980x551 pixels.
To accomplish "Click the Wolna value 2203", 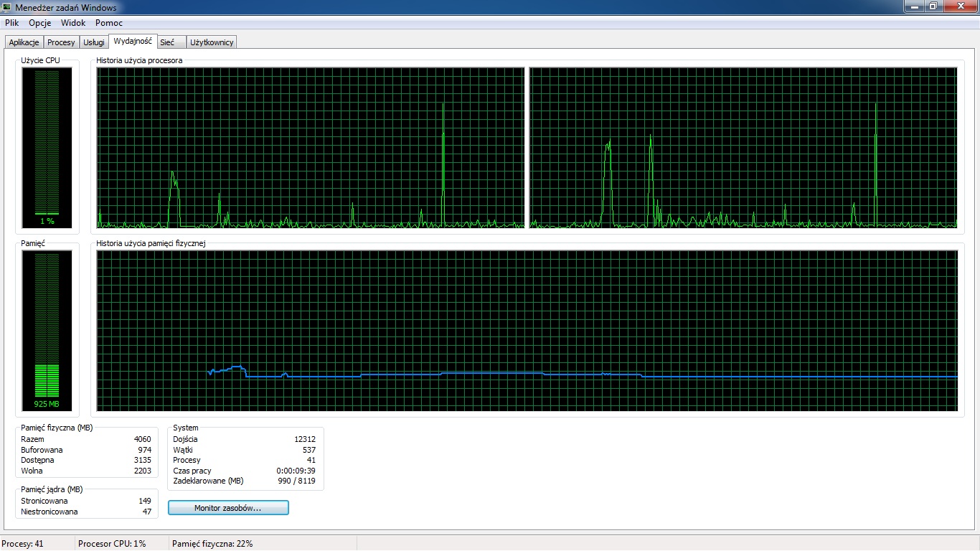I will [143, 471].
